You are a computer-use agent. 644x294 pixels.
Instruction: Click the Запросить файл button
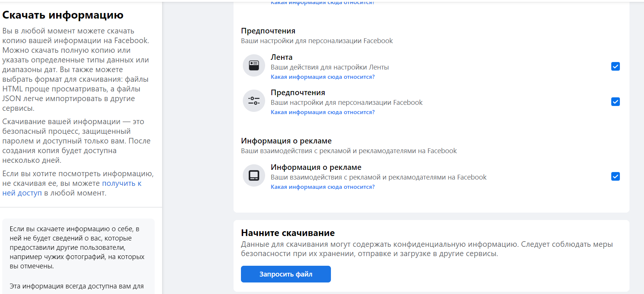(x=286, y=274)
